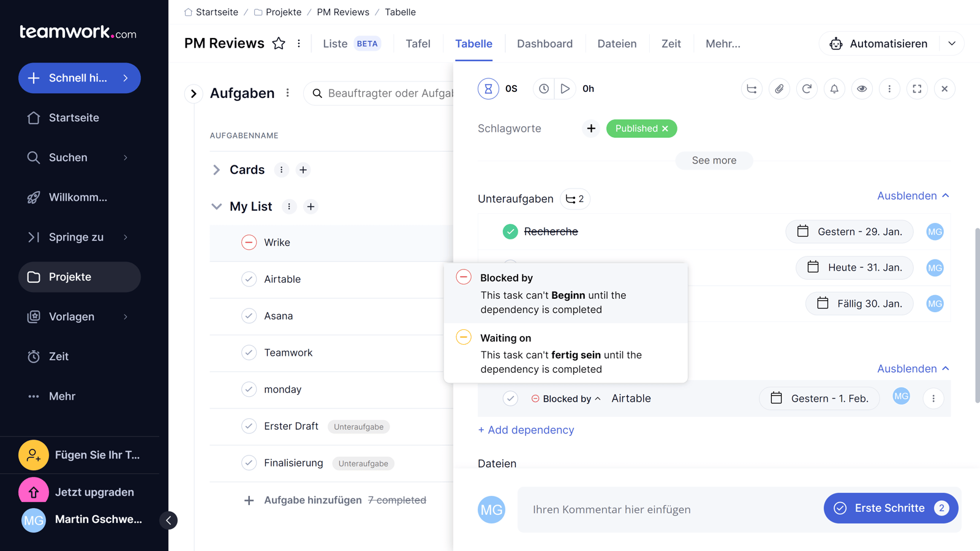Screen dimensions: 980x551
Task: Open the Tafel view
Action: (x=418, y=43)
